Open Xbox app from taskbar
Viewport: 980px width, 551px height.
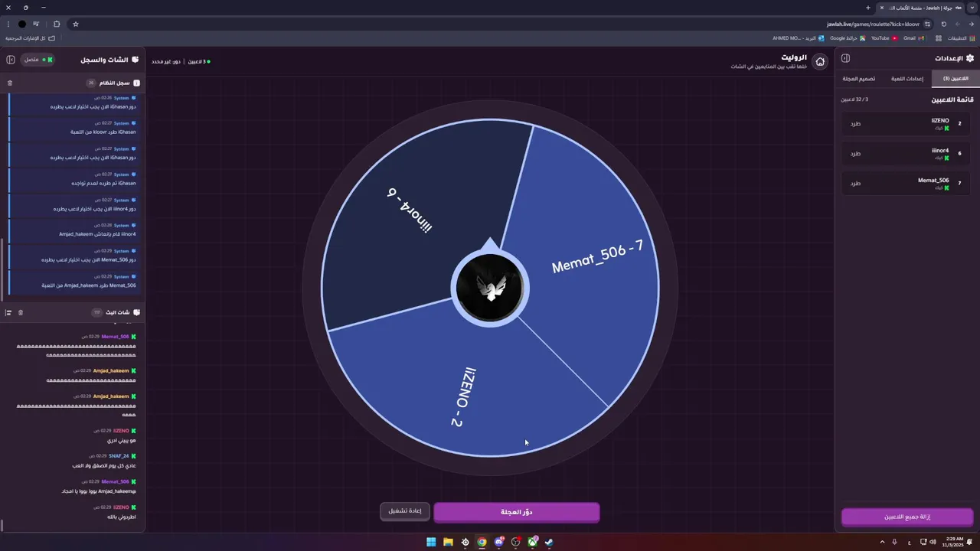pyautogui.click(x=532, y=543)
